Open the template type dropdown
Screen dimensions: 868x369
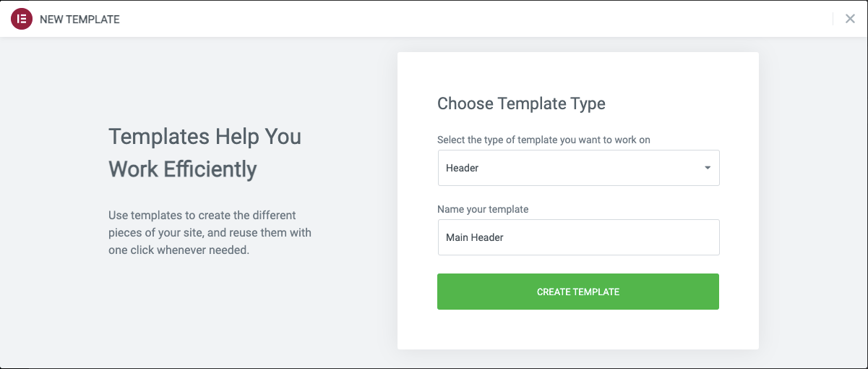578,168
